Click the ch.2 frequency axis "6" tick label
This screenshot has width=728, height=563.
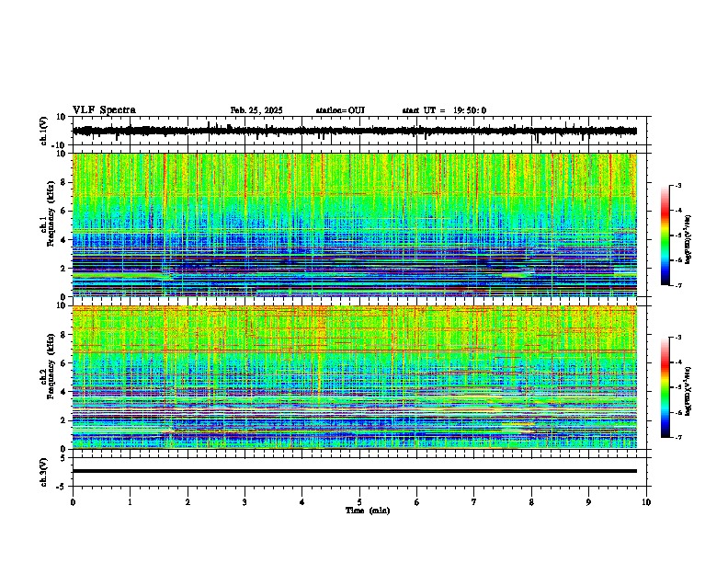click(64, 363)
